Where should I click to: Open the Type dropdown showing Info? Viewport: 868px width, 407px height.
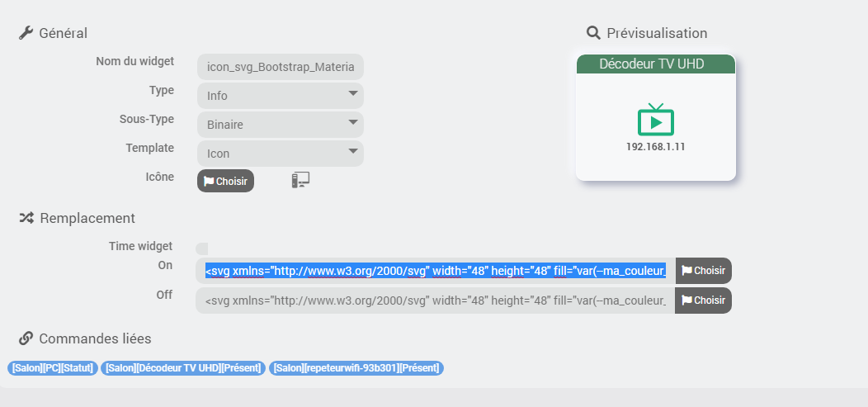[x=280, y=96]
